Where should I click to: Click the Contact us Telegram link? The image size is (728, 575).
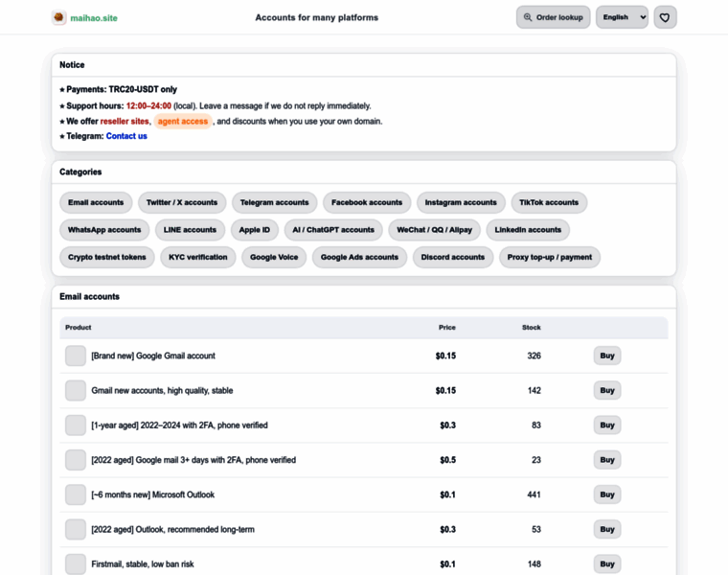[x=126, y=136]
